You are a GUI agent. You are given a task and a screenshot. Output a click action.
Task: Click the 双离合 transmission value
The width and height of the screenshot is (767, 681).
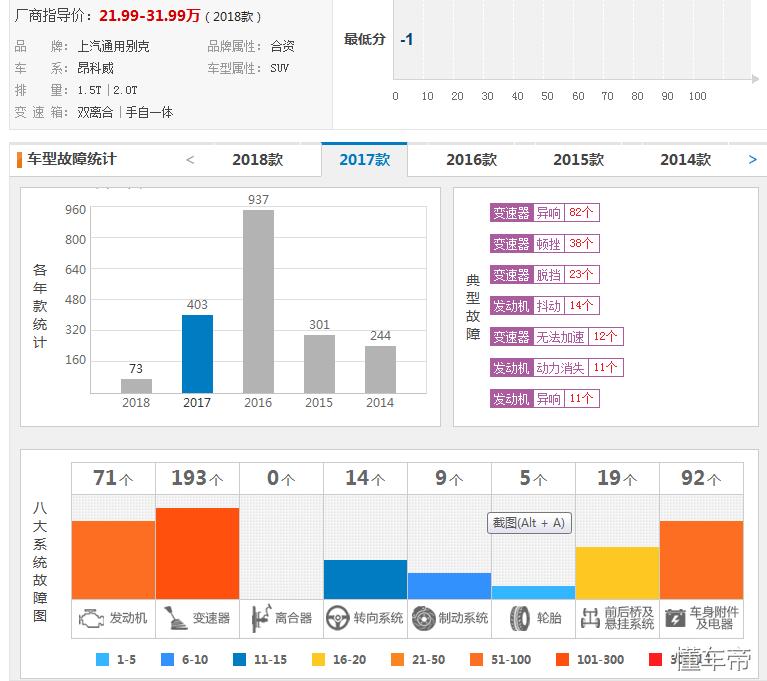click(95, 113)
